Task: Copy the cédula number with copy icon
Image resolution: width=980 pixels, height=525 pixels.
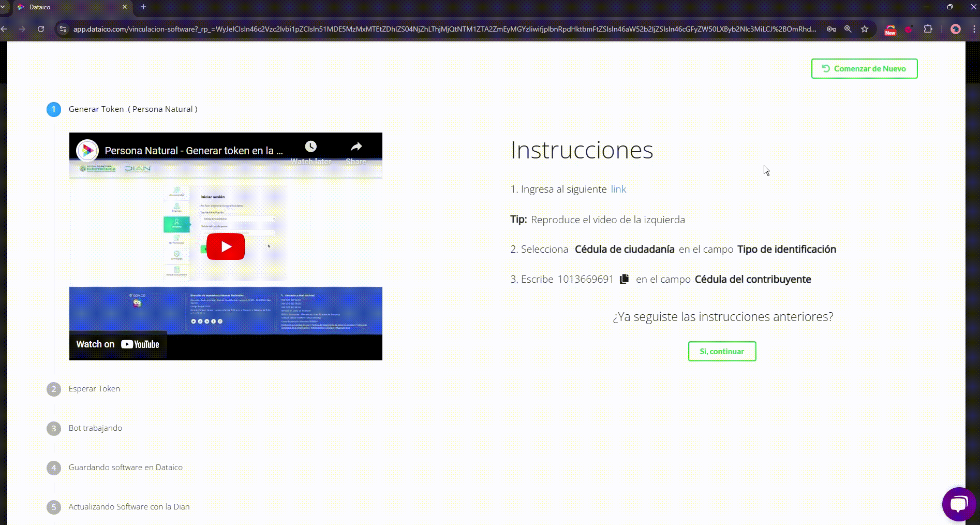Action: pyautogui.click(x=625, y=279)
